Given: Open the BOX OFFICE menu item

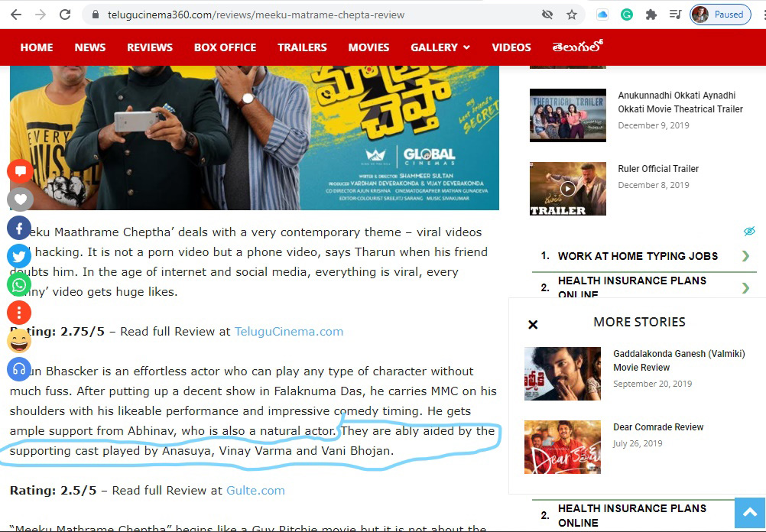Looking at the screenshot, I should [226, 47].
